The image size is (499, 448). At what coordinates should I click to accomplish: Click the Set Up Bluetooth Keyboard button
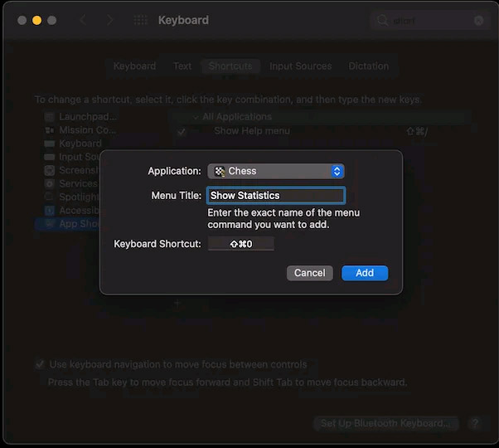click(385, 423)
